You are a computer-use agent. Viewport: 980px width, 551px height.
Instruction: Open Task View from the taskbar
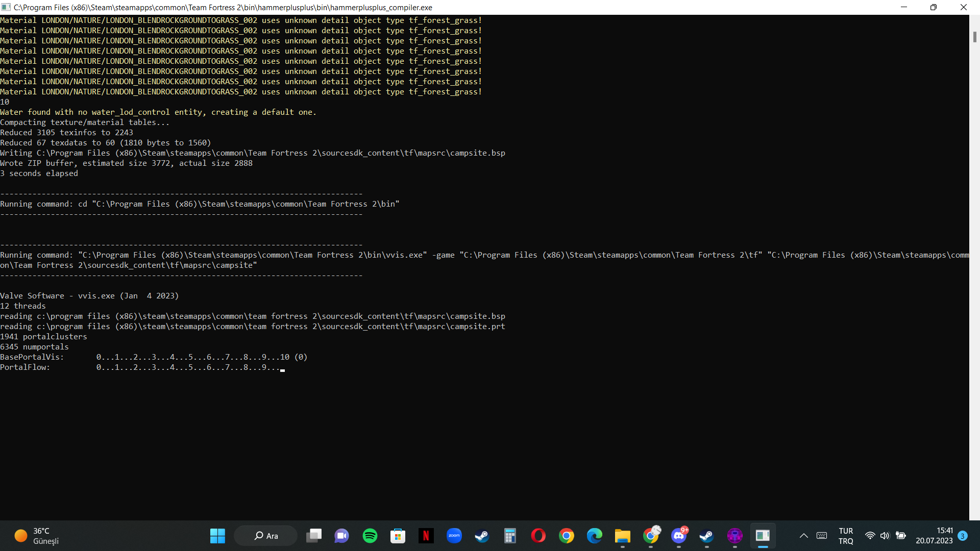[x=314, y=536]
